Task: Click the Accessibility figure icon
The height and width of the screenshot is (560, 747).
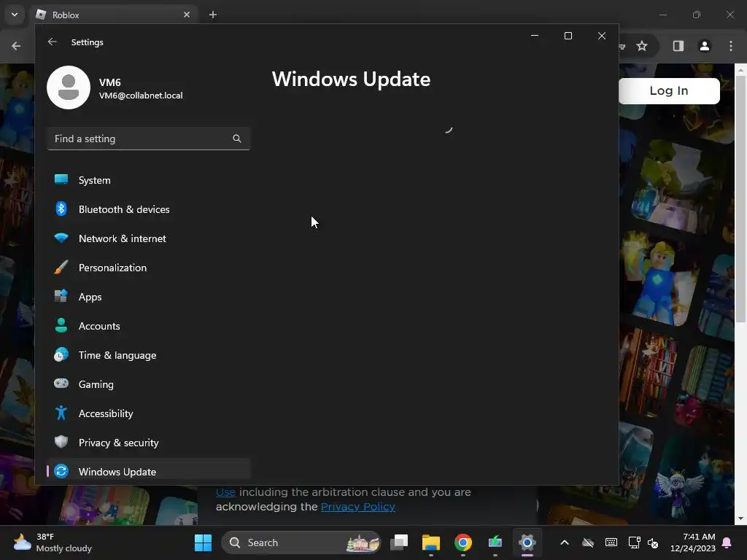Action: click(61, 413)
